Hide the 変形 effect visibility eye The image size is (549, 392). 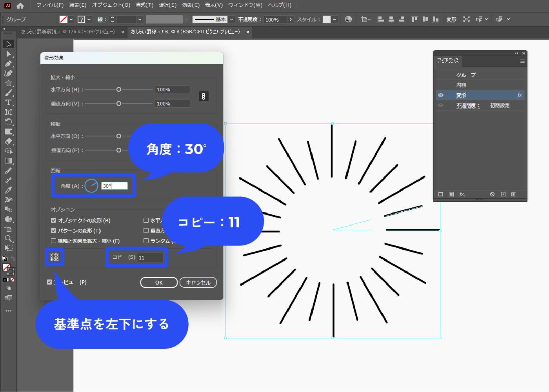[441, 95]
